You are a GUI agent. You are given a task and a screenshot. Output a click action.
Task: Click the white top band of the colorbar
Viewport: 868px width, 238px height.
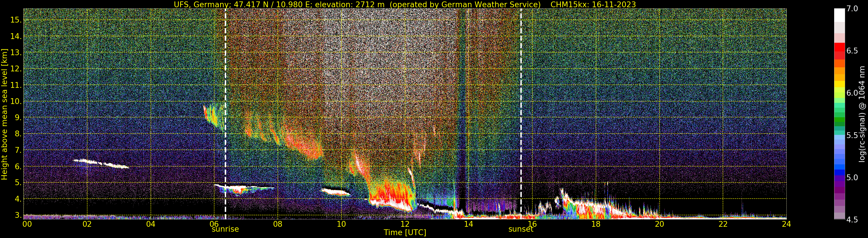[x=839, y=15]
